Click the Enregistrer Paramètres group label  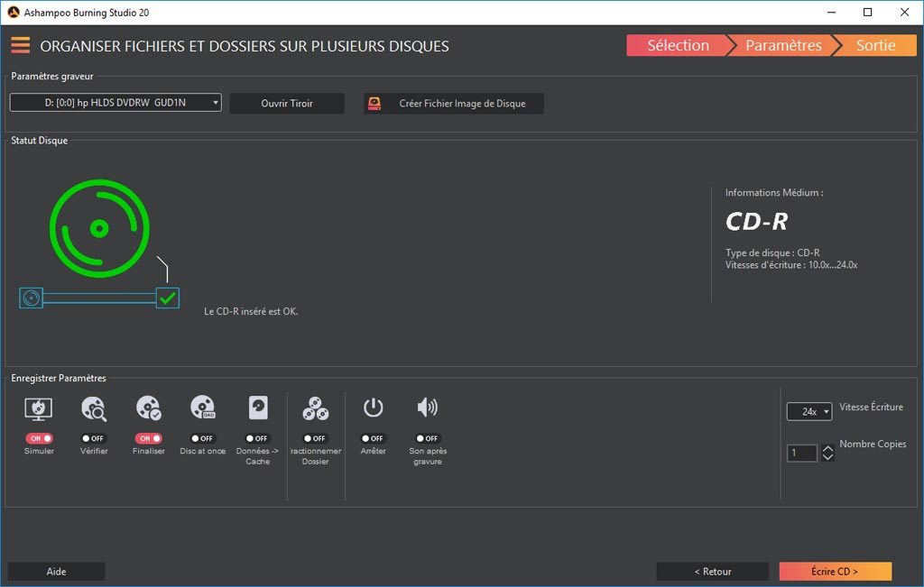(x=59, y=378)
